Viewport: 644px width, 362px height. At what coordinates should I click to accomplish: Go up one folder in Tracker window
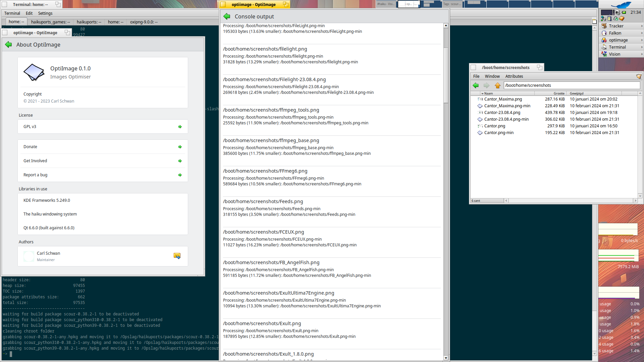[x=497, y=85]
